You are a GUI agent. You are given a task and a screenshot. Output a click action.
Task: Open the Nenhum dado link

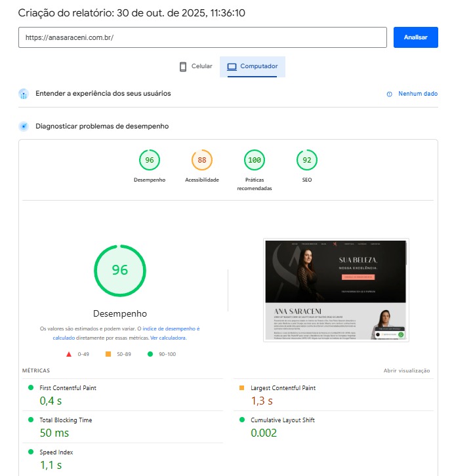click(x=417, y=94)
